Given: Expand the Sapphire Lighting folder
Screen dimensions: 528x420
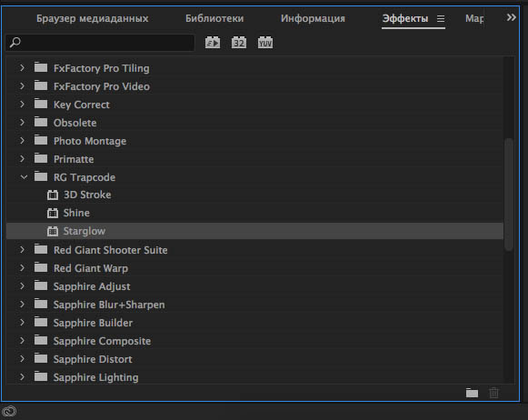Looking at the screenshot, I should 22,377.
